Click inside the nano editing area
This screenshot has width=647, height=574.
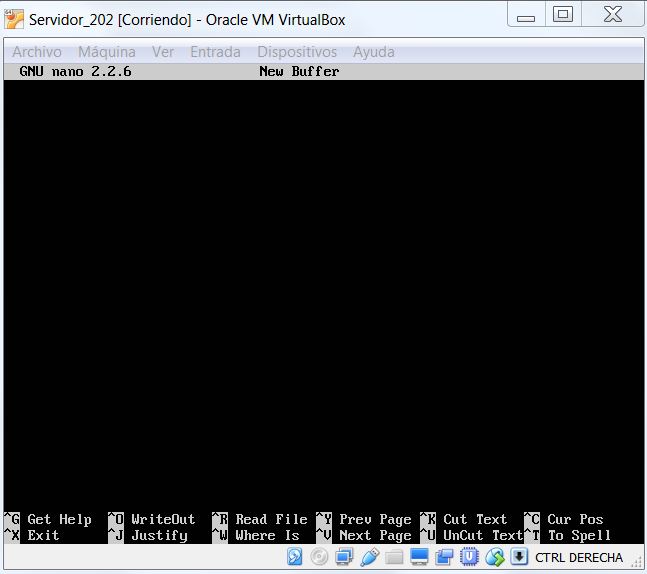point(324,295)
